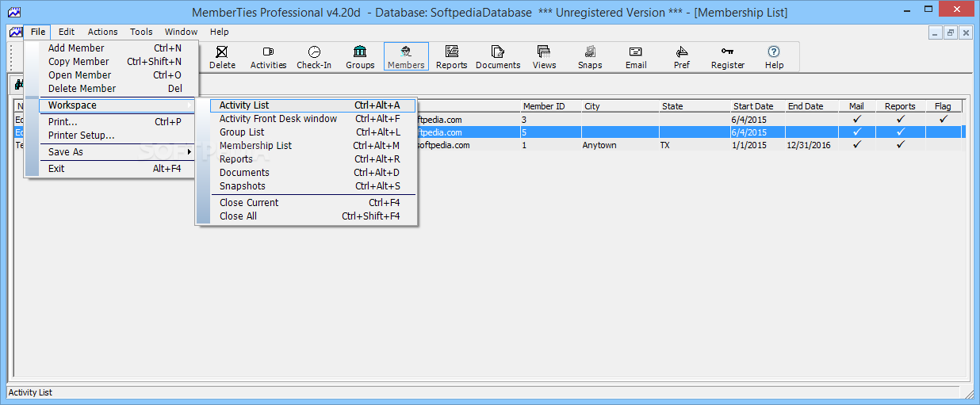This screenshot has height=405, width=980.
Task: Click the Delete toolbar icon
Action: (x=221, y=57)
